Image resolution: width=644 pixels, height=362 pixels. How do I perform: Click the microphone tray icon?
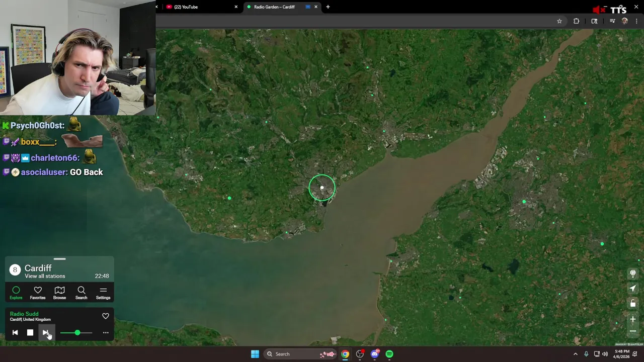(586, 354)
